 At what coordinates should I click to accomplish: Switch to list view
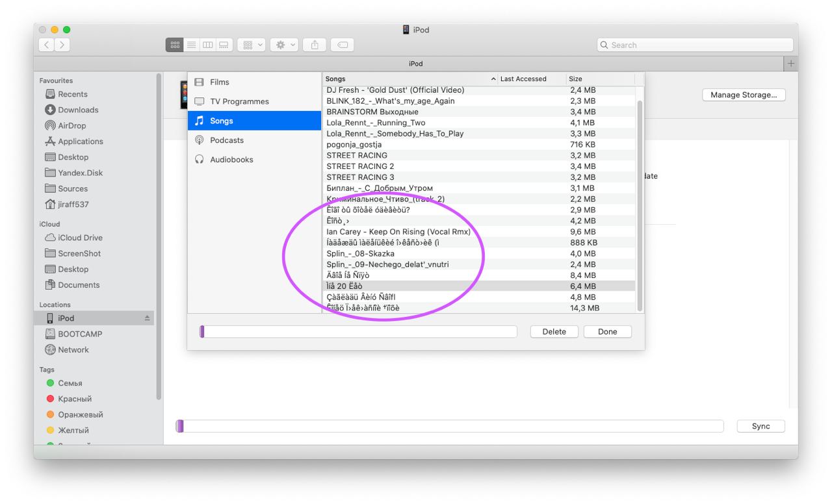pyautogui.click(x=192, y=45)
